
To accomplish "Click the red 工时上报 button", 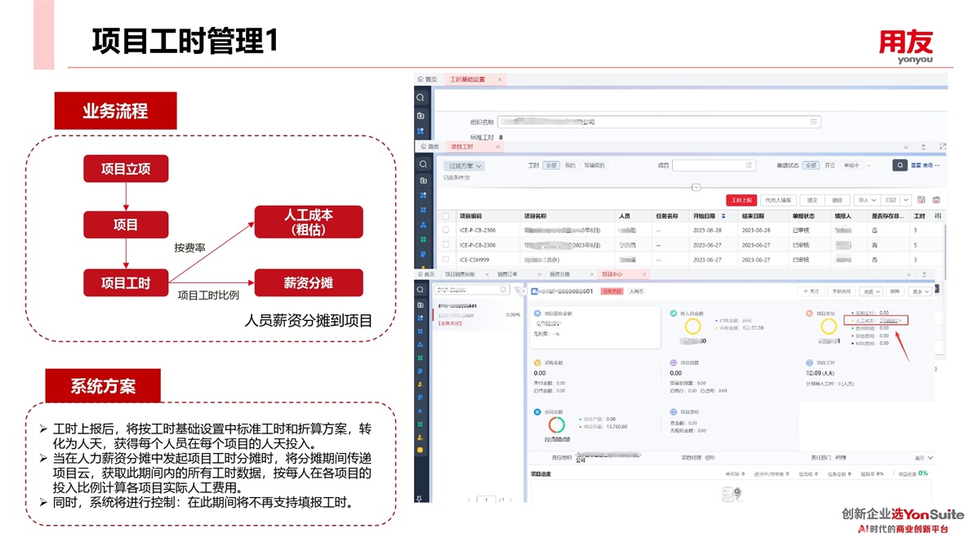I will pos(741,200).
